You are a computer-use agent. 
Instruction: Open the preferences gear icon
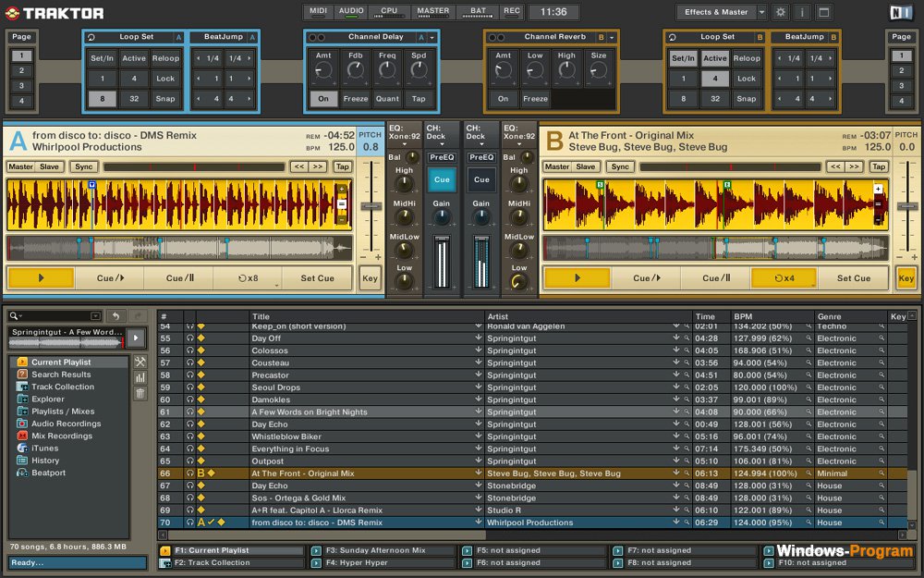(x=780, y=12)
